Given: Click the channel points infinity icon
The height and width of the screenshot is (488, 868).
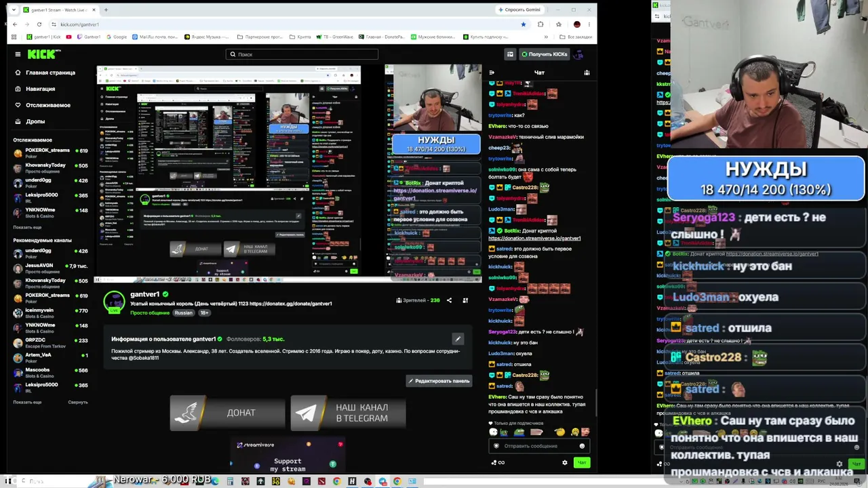Looking at the screenshot, I should click(501, 462).
